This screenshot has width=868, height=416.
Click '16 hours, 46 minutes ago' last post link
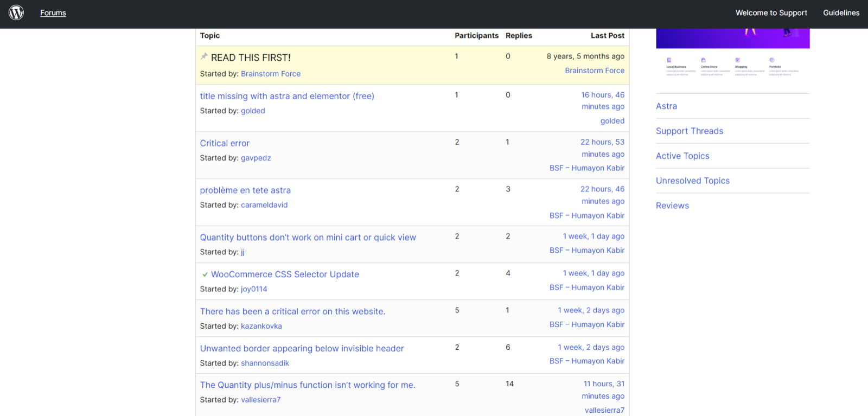pyautogui.click(x=603, y=101)
